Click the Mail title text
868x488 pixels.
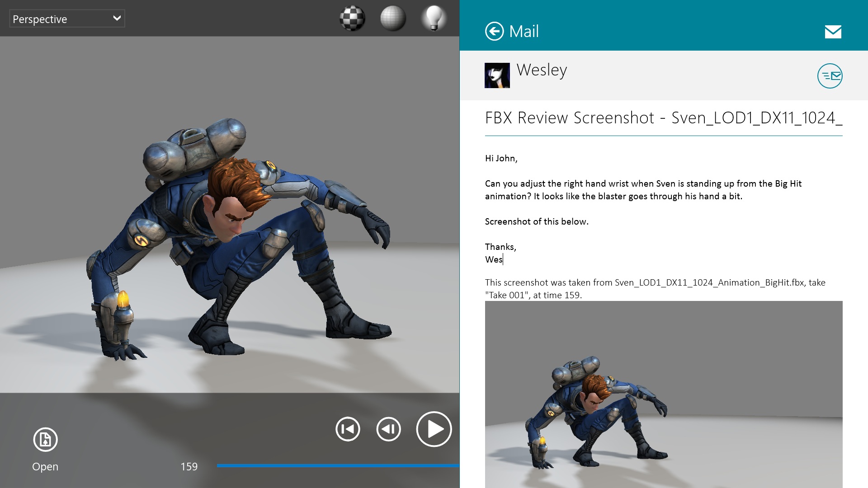tap(524, 31)
